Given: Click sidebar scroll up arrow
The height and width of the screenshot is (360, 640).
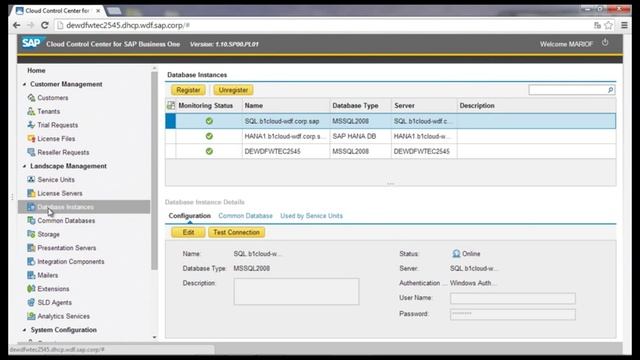Looking at the screenshot, I should [x=154, y=68].
